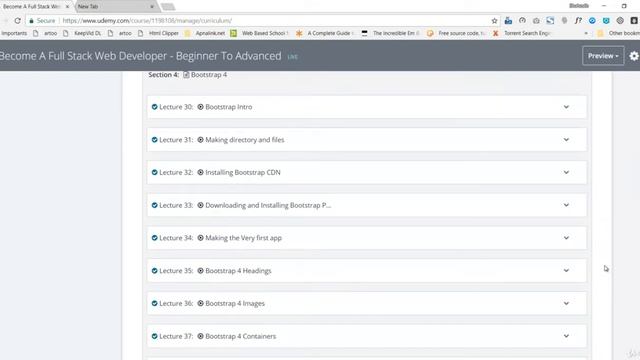
Task: Open the A Complete Guide bookmark
Action: click(x=325, y=33)
